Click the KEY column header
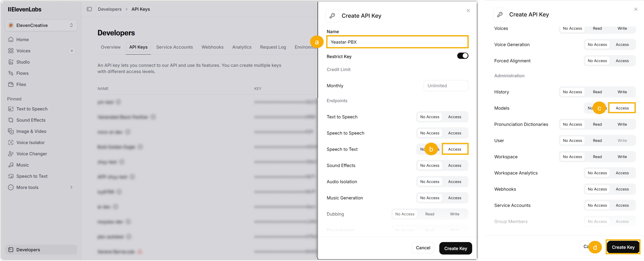Screen dimensions: 644x261 pyautogui.click(x=258, y=89)
